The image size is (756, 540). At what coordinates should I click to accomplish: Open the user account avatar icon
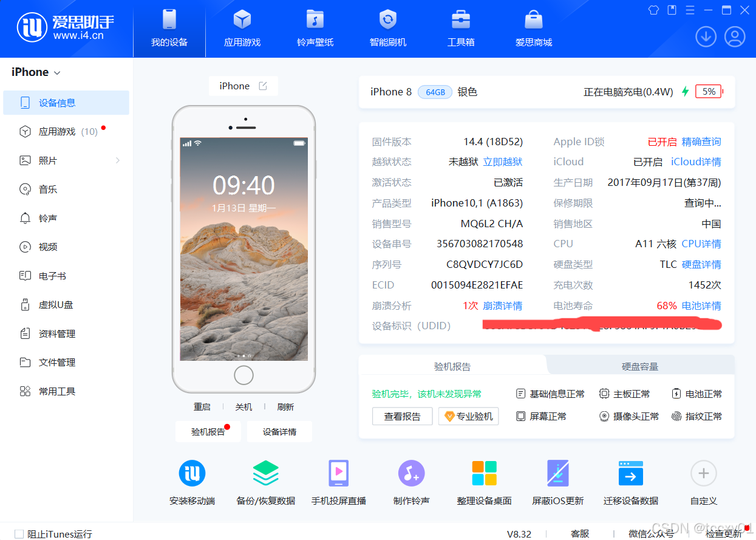[735, 37]
